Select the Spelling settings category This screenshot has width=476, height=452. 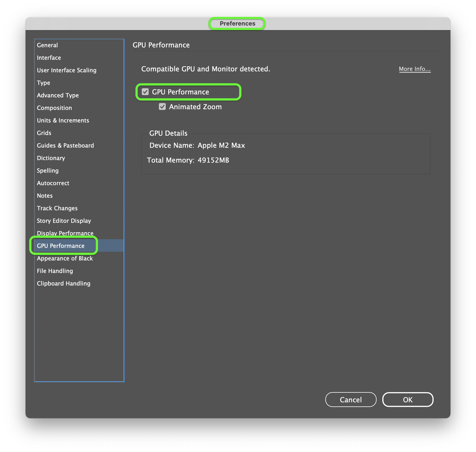coord(48,170)
